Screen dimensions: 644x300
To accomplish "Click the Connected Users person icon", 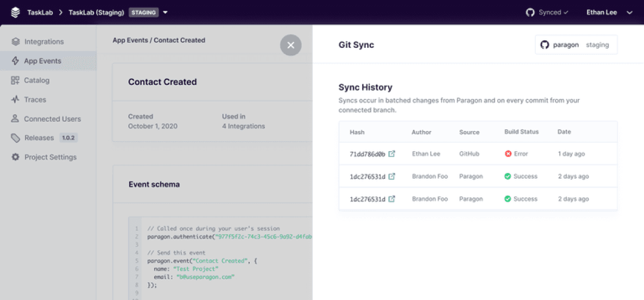I will pyautogui.click(x=15, y=119).
